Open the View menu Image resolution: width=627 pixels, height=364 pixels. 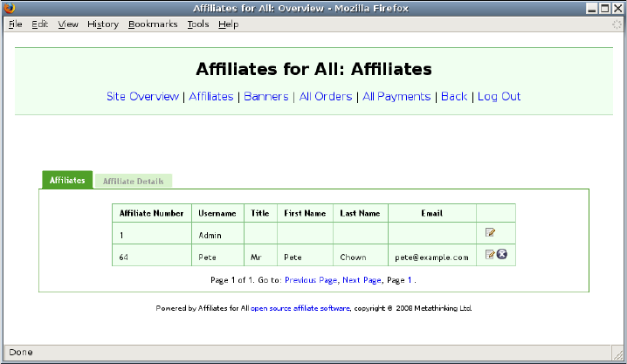68,24
